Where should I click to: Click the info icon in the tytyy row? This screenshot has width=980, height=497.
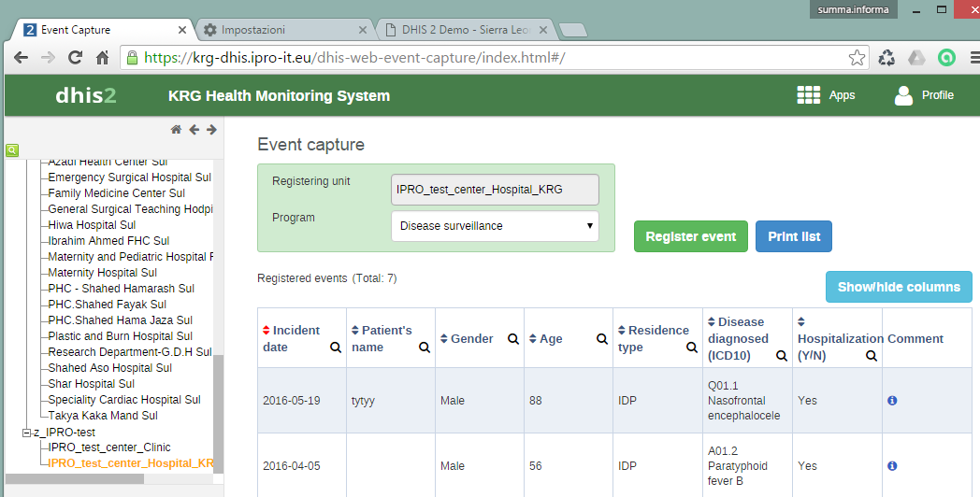pyautogui.click(x=892, y=400)
